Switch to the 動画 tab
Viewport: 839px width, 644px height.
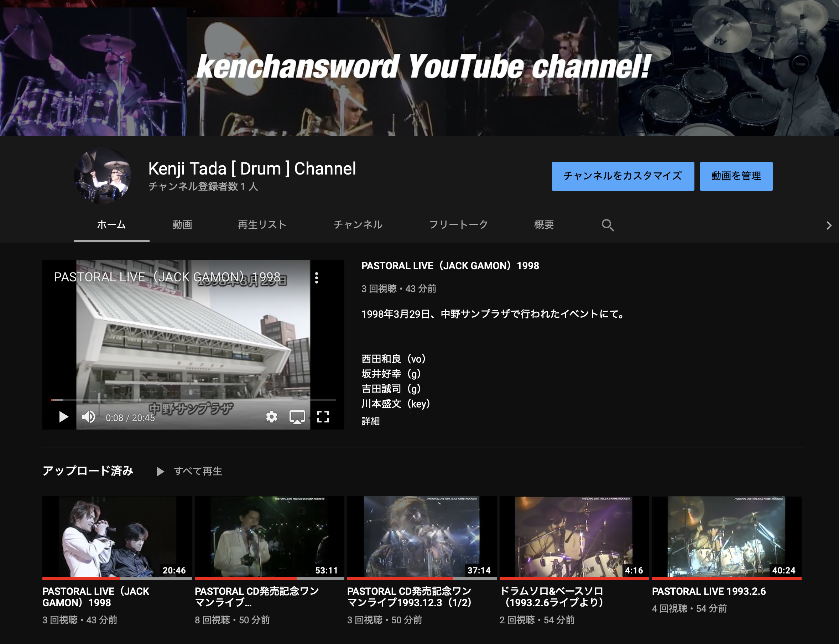(x=182, y=225)
